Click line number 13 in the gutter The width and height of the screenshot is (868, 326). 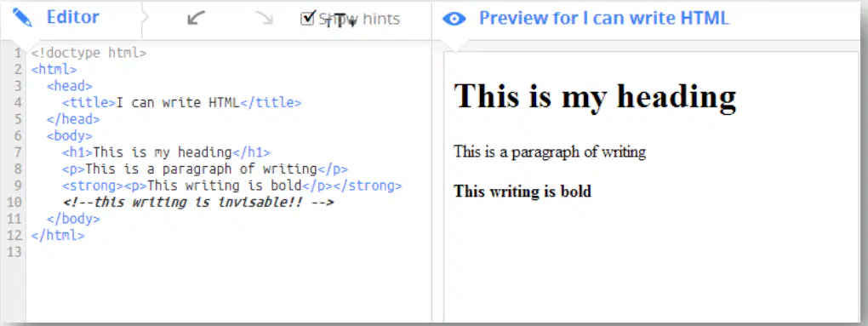click(x=14, y=253)
